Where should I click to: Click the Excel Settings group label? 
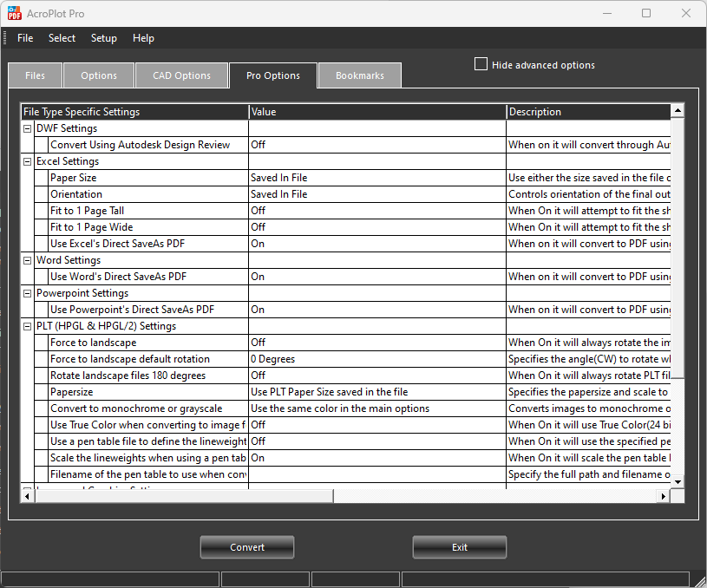coord(68,161)
